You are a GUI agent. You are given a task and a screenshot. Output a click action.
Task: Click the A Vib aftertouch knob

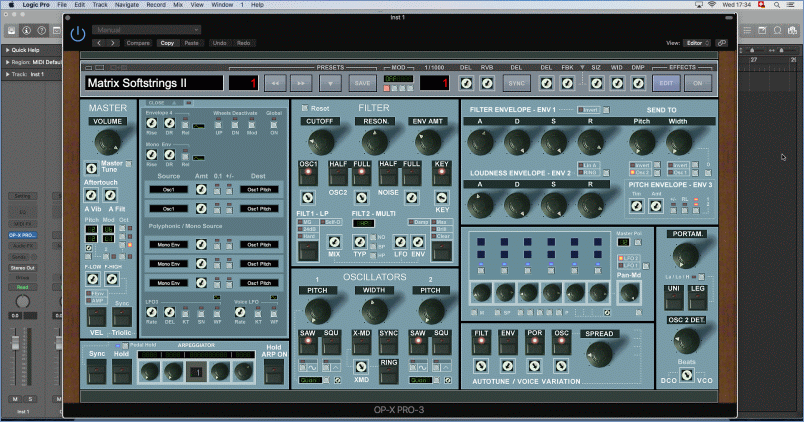(91, 195)
